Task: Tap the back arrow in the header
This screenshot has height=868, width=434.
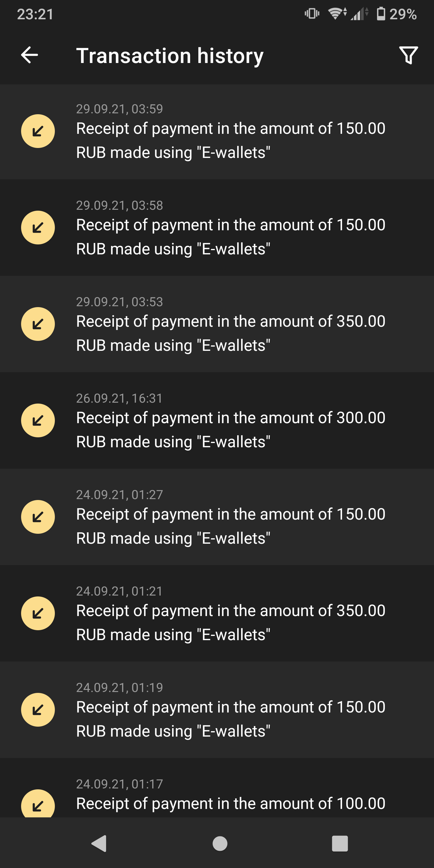Action: point(30,55)
